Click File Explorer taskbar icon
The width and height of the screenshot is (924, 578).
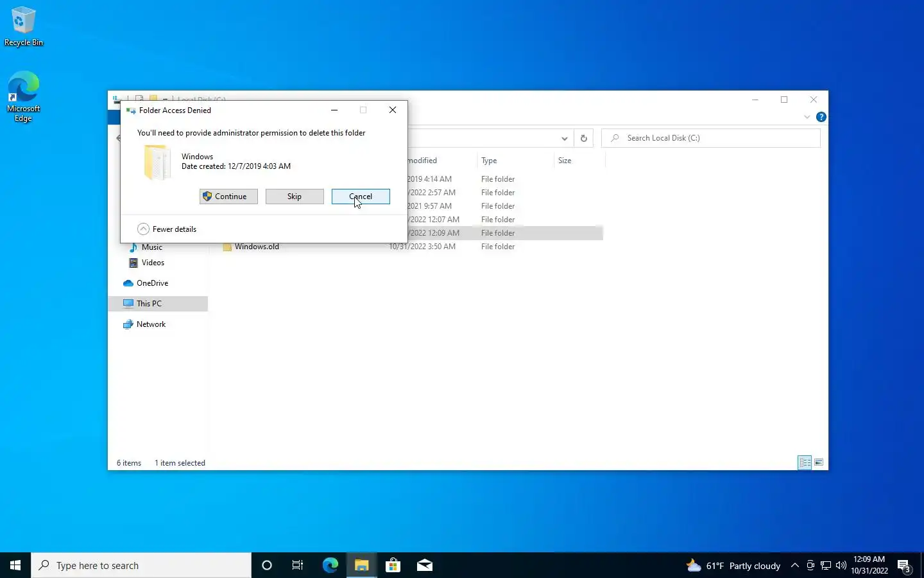(x=361, y=565)
